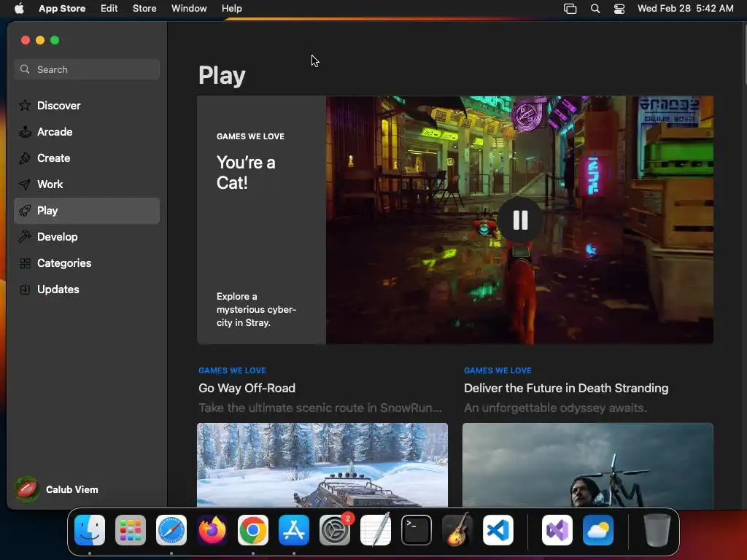Click the Search input field
Screen dimensions: 747x560
(x=87, y=69)
